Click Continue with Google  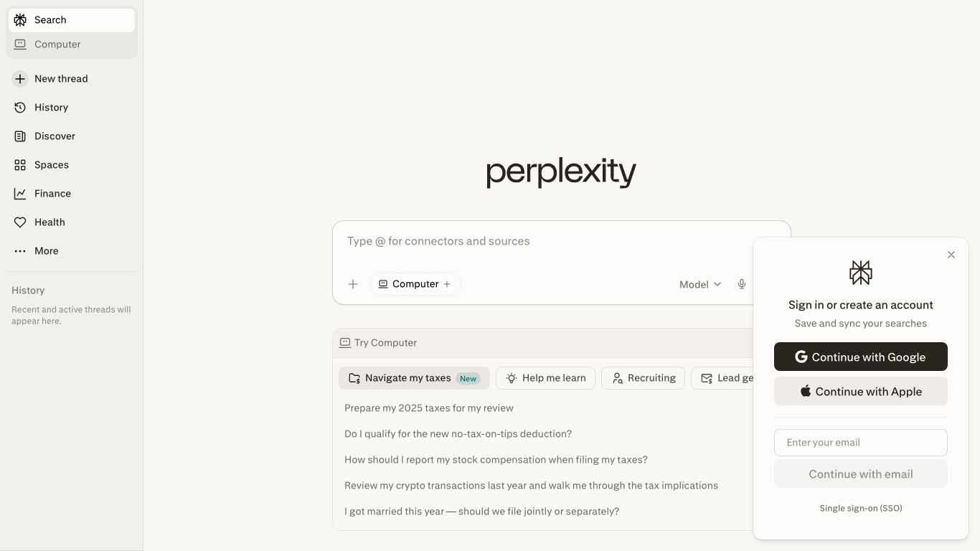click(860, 357)
